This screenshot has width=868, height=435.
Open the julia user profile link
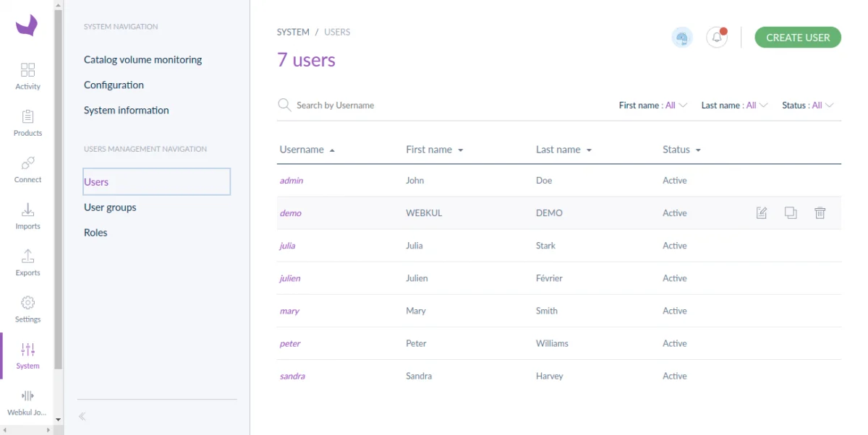(287, 245)
